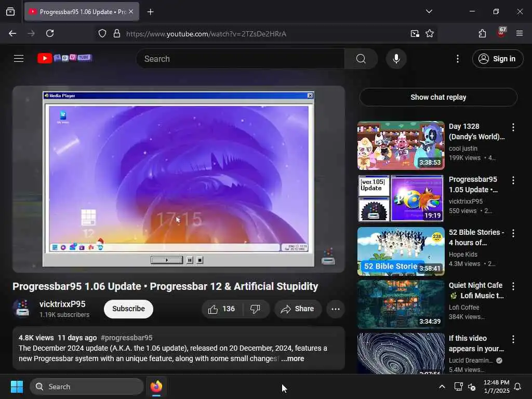The image size is (532, 399).
Task: Reload the page with refresh icon
Action: [x=50, y=33]
